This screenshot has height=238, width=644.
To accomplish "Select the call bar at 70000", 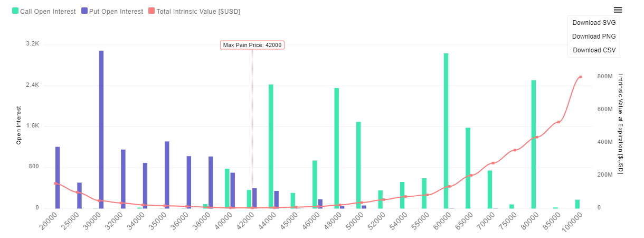I will (490, 189).
